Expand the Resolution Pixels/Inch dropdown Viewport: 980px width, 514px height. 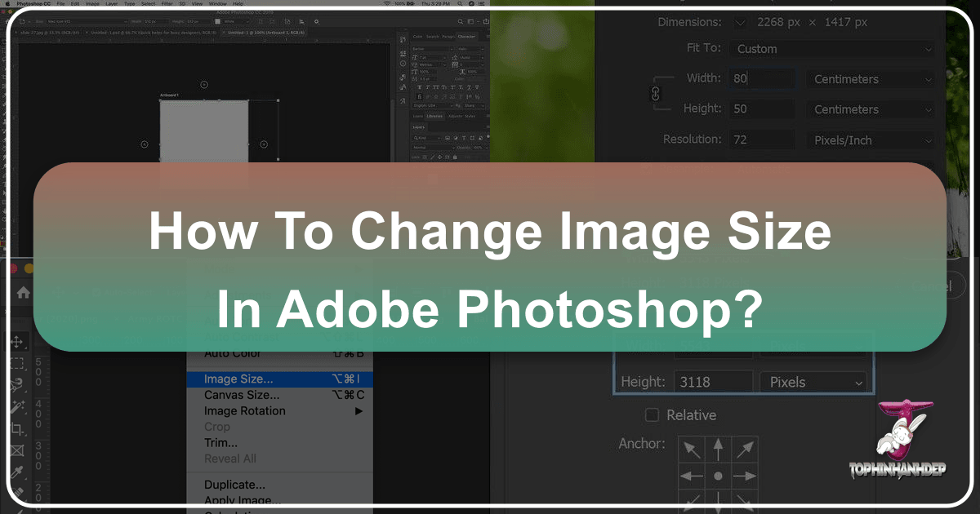point(870,140)
